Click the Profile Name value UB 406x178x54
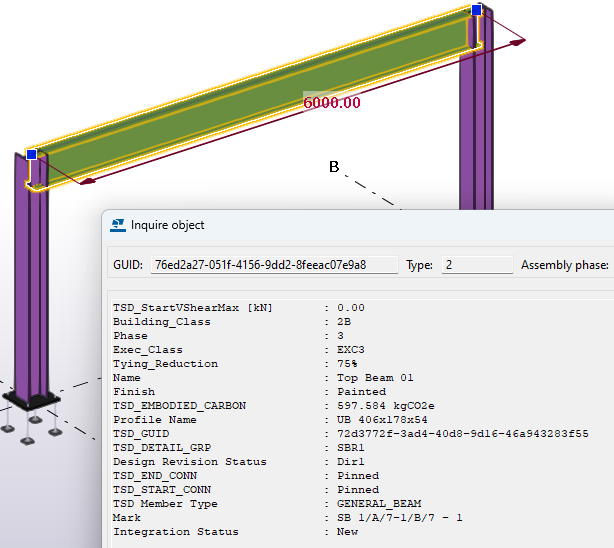Viewport: 614px width, 548px height. (x=382, y=420)
